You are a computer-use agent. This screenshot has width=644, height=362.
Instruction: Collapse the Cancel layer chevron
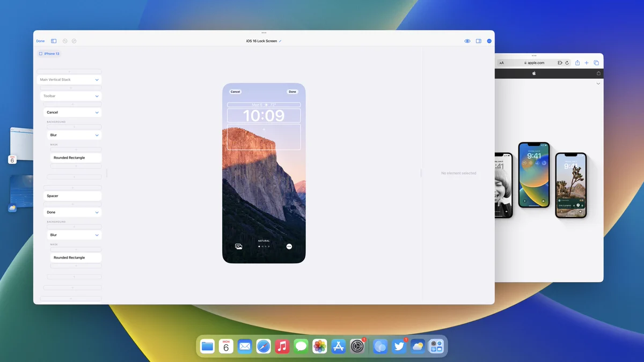[97, 113]
